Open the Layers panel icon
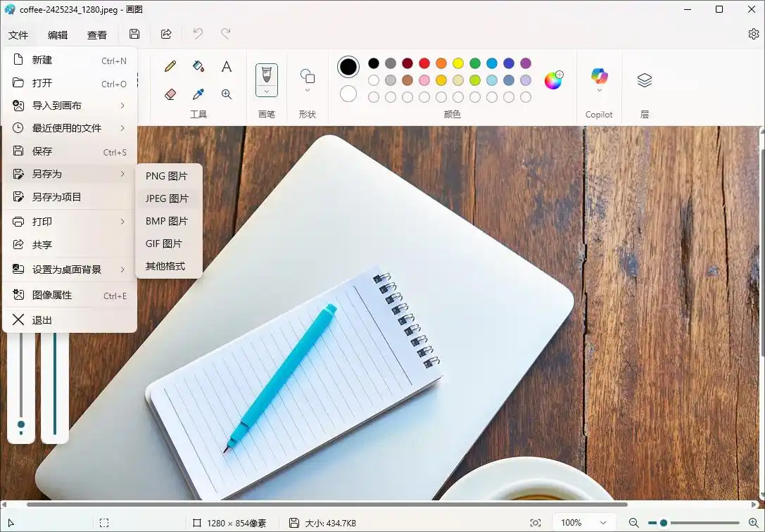The width and height of the screenshot is (765, 532). (x=645, y=80)
